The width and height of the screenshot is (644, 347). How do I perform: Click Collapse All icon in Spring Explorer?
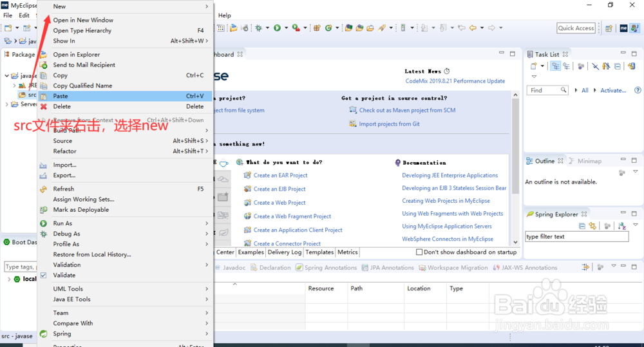582,226
